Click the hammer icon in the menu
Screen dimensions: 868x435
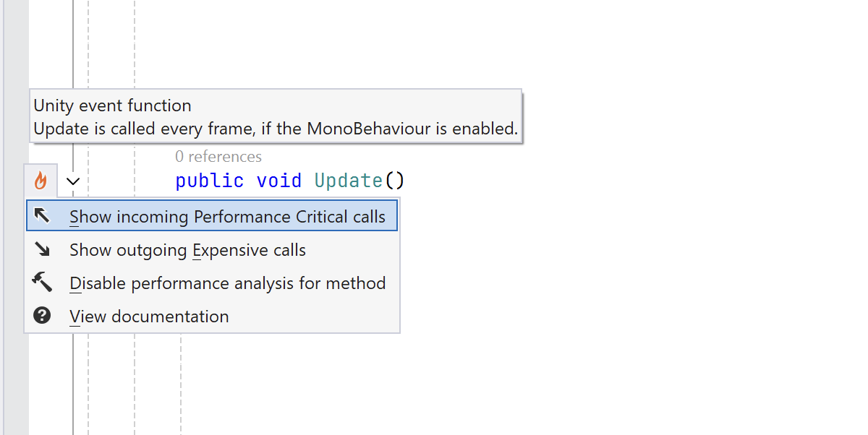click(x=42, y=283)
